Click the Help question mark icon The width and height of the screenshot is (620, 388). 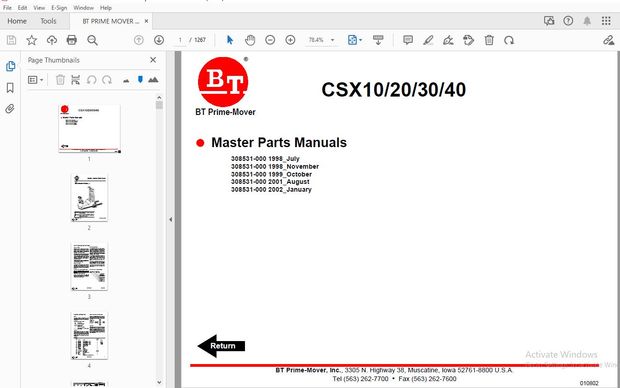point(568,21)
